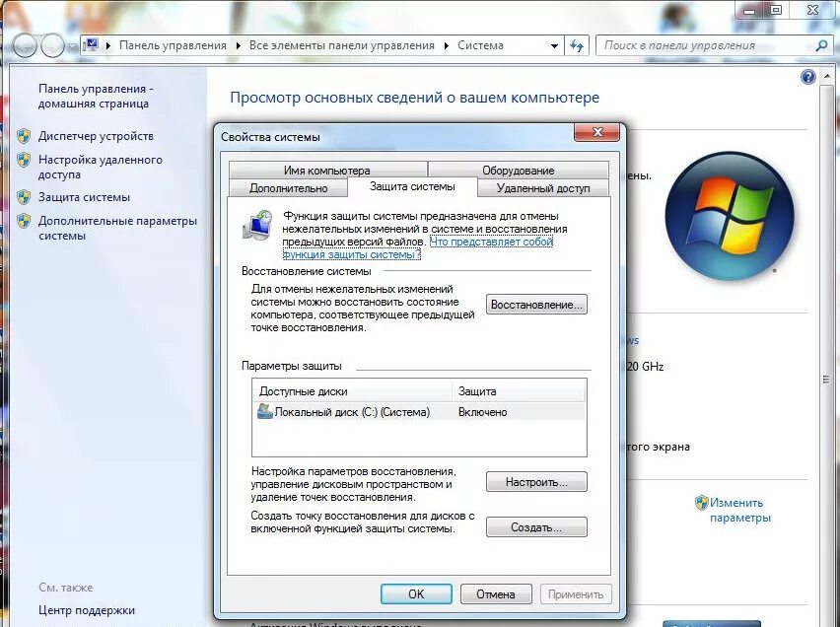Click the Отмена button
Viewport: 840px width, 627px height.
pyautogui.click(x=496, y=593)
